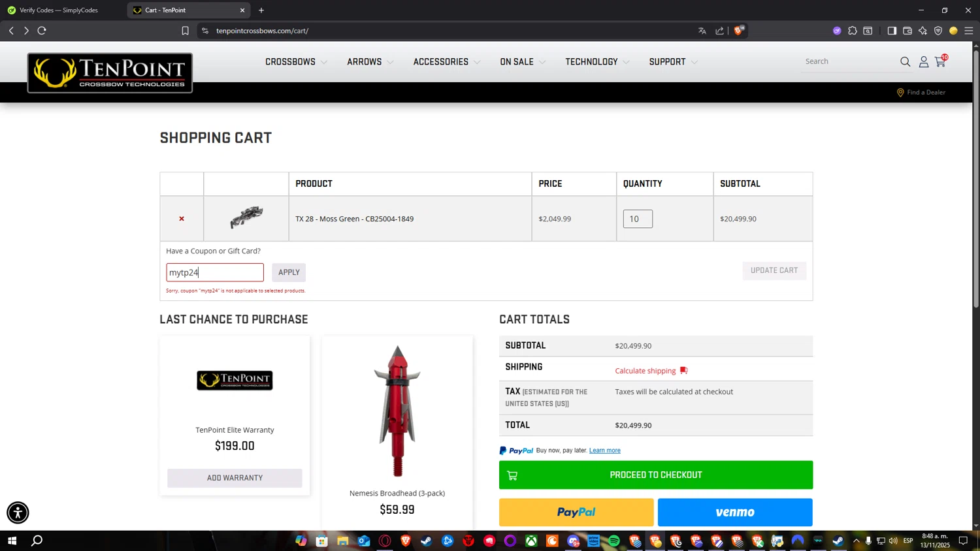This screenshot has height=551, width=980.
Task: Expand the ACCESSORIES menu
Action: click(446, 62)
